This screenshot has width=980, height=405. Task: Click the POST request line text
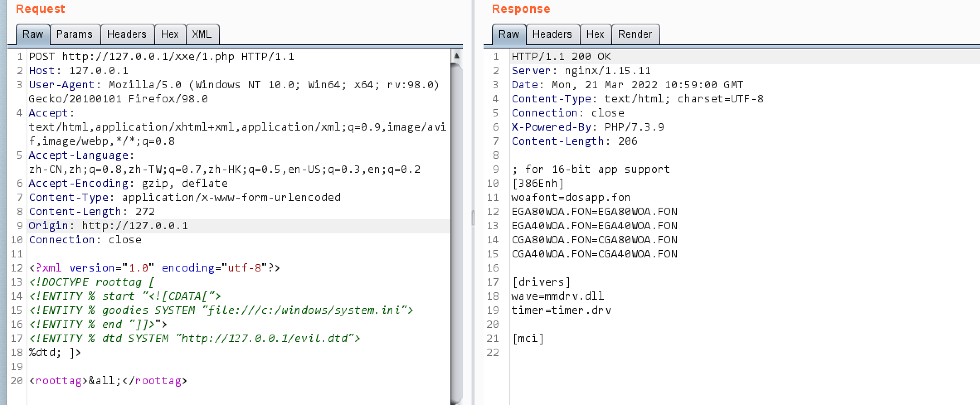161,57
